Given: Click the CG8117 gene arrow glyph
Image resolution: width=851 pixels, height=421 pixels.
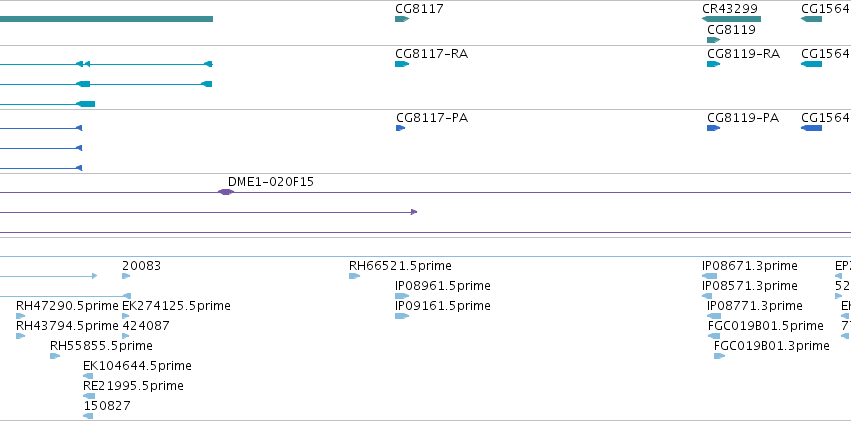Looking at the screenshot, I should [x=402, y=19].
